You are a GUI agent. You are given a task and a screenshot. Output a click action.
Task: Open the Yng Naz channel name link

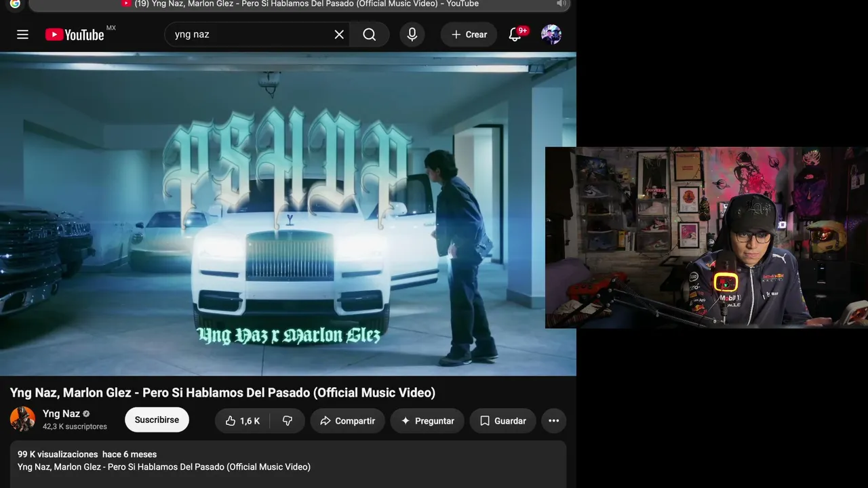pos(61,413)
